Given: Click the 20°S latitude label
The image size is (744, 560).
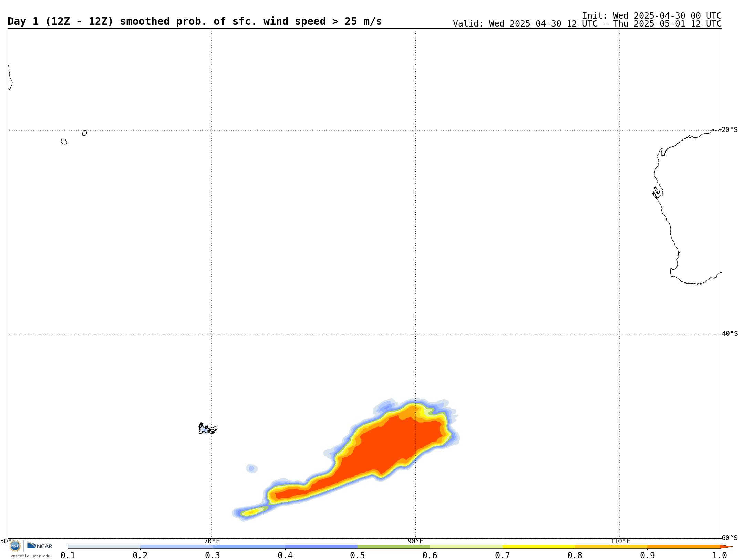Looking at the screenshot, I should tap(730, 130).
